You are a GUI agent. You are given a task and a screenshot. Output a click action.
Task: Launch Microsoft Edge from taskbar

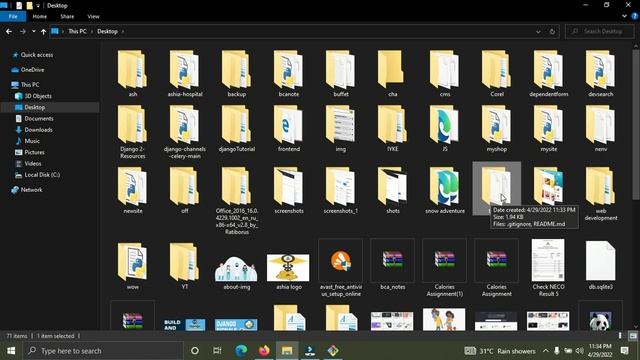[x=241, y=351]
